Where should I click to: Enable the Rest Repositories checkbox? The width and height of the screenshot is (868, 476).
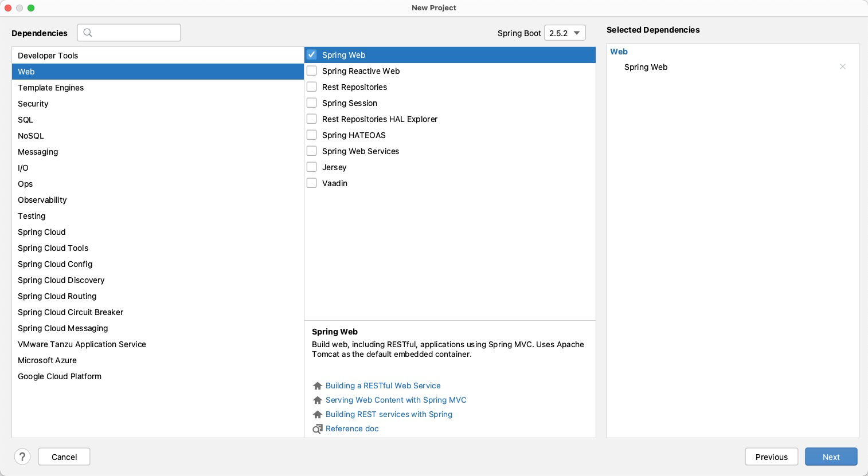312,87
